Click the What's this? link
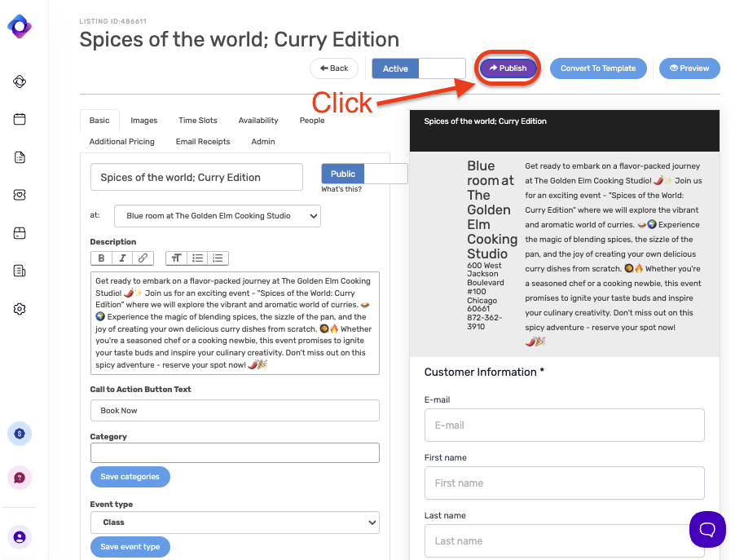This screenshot has width=735, height=560. point(341,189)
